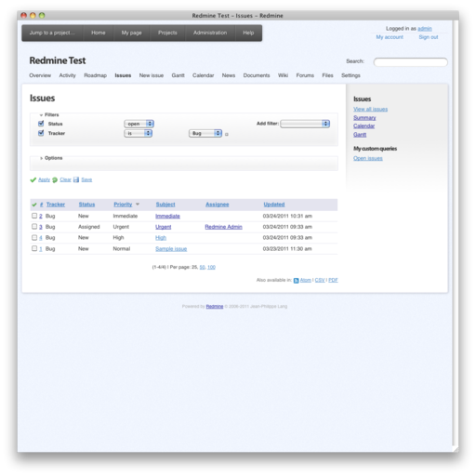476x476 pixels.
Task: Open Summary link in sidebar
Action: (364, 118)
